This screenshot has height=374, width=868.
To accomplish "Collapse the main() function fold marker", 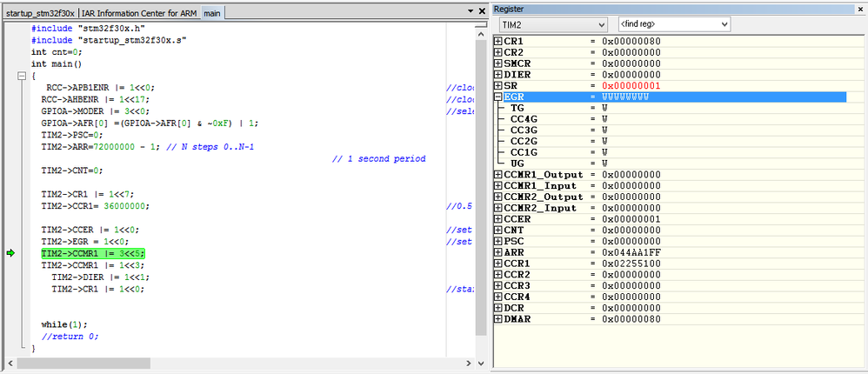I will 22,76.
